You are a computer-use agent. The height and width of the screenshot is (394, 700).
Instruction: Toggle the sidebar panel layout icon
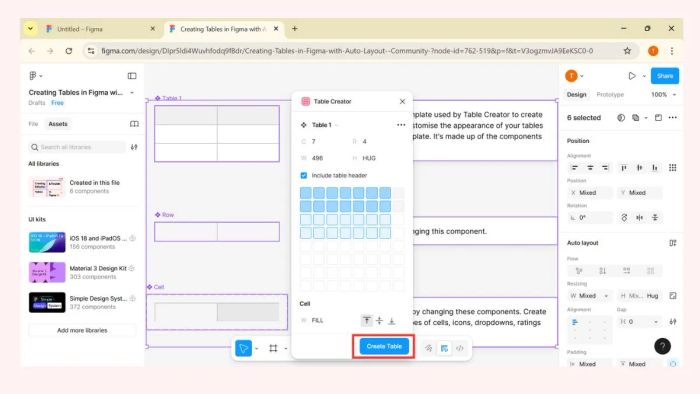(x=132, y=76)
